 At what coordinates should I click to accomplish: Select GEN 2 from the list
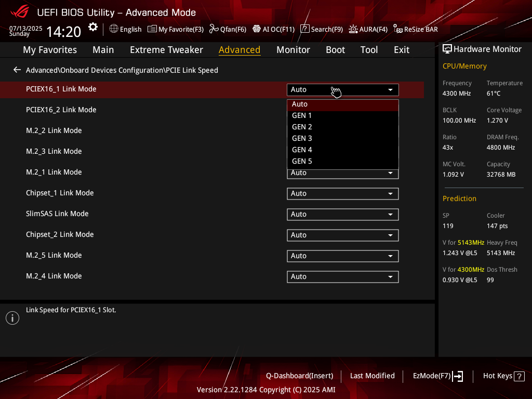click(x=343, y=127)
